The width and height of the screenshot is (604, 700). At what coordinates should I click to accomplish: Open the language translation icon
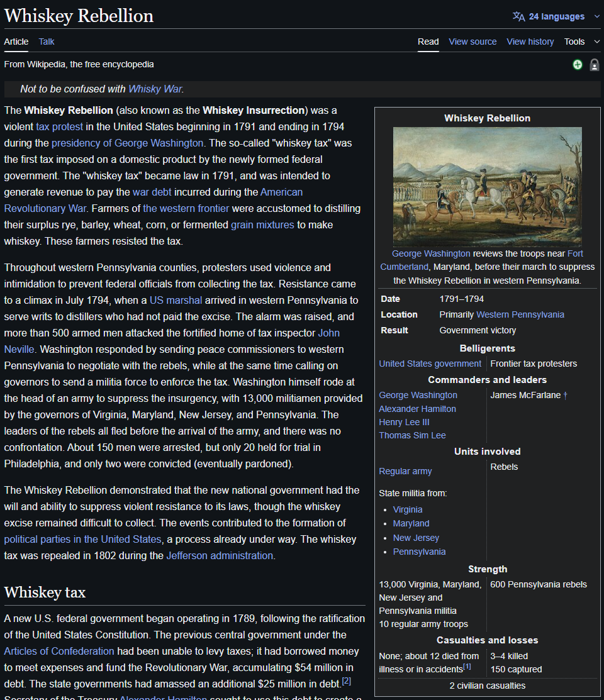[518, 16]
